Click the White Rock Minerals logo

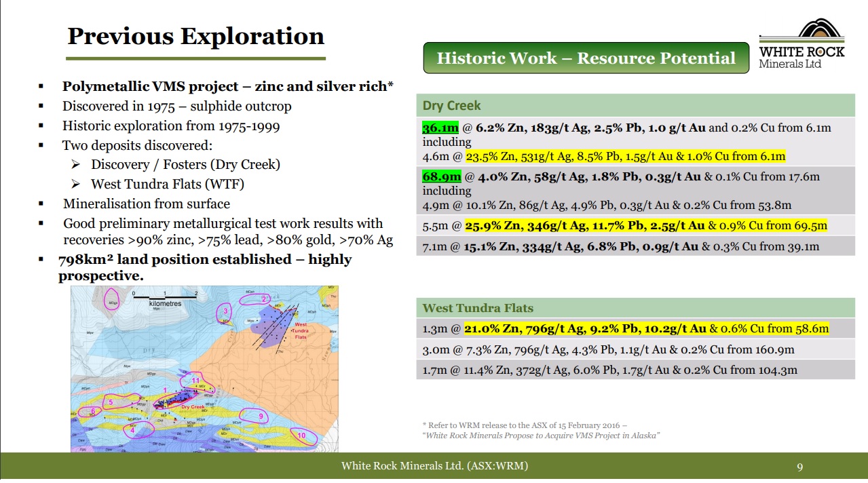pos(801,43)
